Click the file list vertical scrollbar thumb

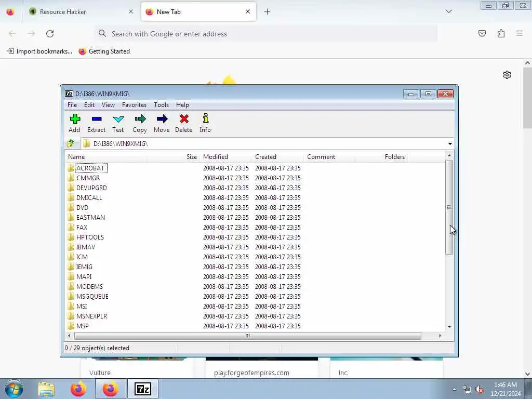449,207
